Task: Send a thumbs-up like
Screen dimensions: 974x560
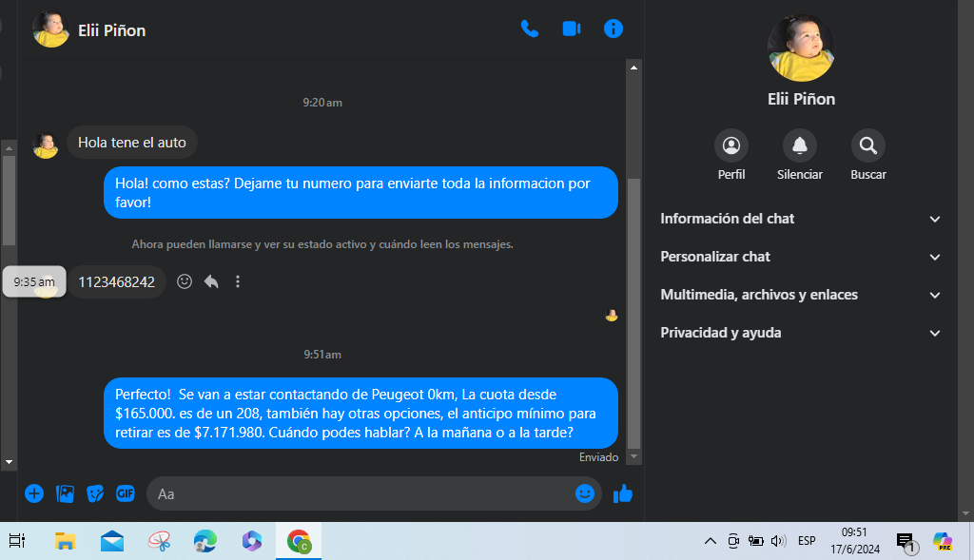Action: click(623, 493)
